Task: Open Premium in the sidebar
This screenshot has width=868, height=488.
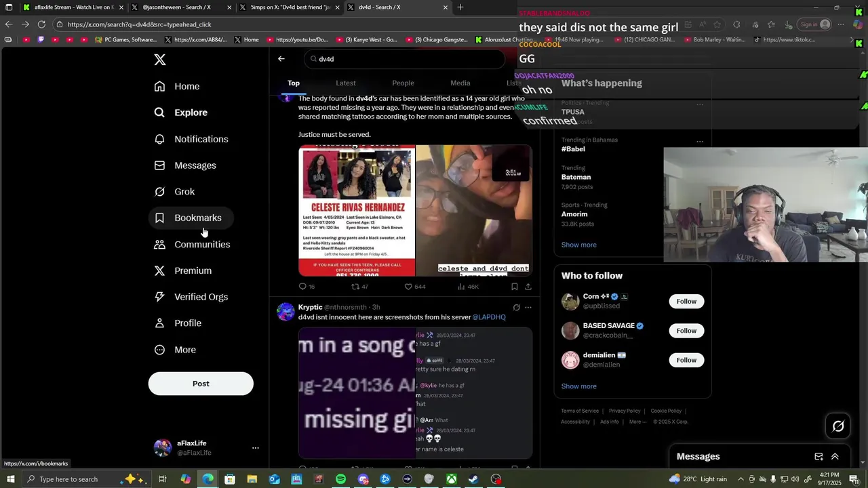Action: pos(183,270)
